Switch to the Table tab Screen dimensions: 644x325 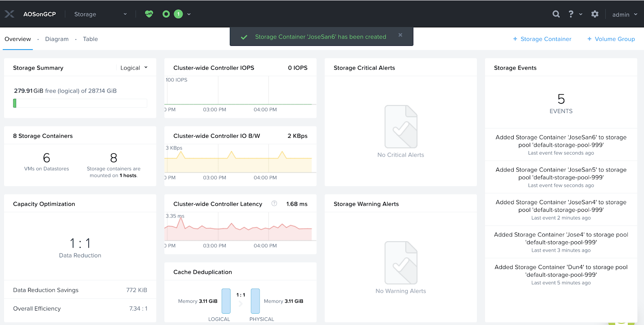[x=90, y=39]
